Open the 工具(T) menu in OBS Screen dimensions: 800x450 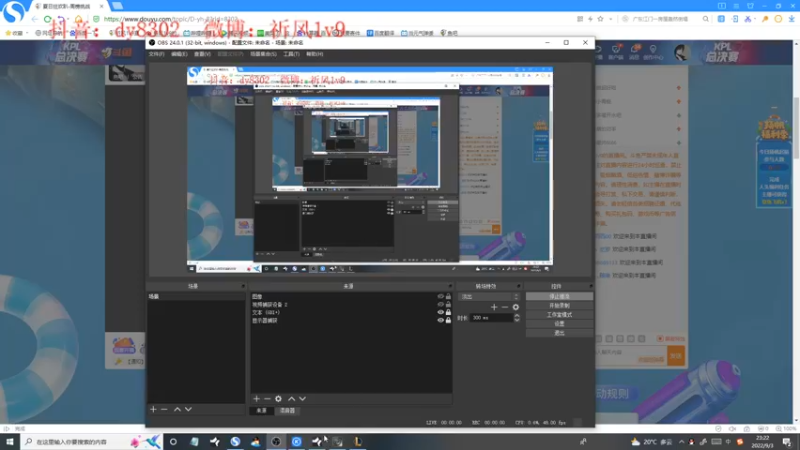[x=291, y=54]
